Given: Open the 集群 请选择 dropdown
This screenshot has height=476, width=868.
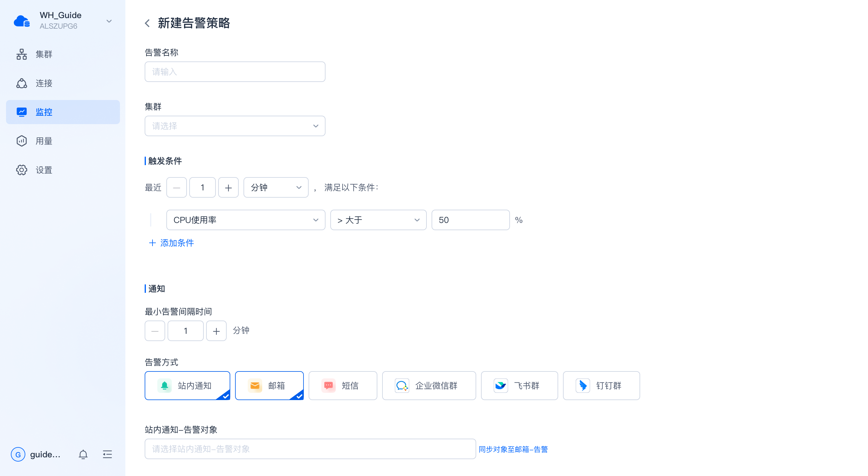Looking at the screenshot, I should [235, 126].
